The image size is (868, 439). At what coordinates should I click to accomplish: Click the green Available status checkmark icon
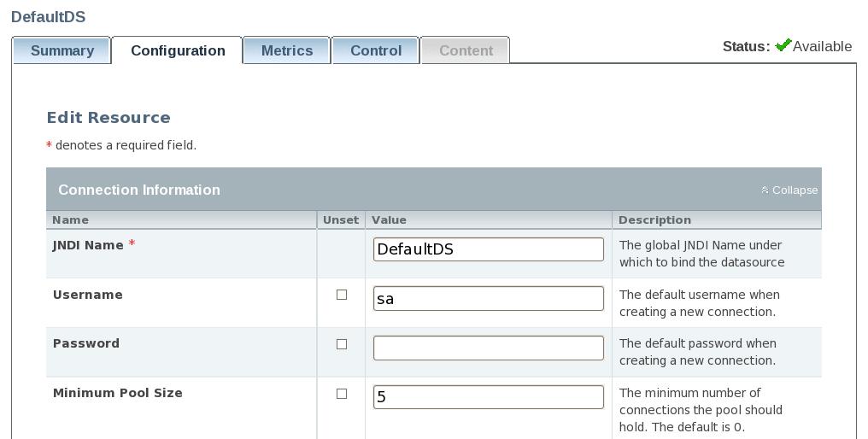click(x=783, y=45)
